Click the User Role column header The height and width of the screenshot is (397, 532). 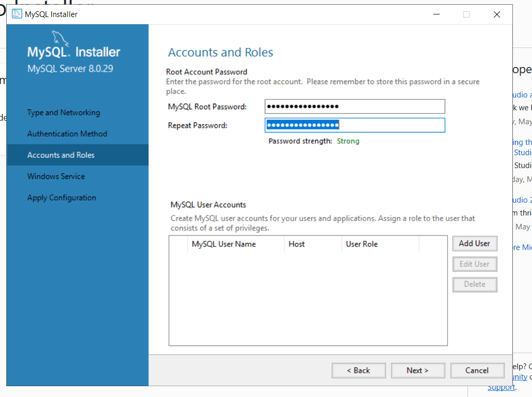tap(362, 244)
